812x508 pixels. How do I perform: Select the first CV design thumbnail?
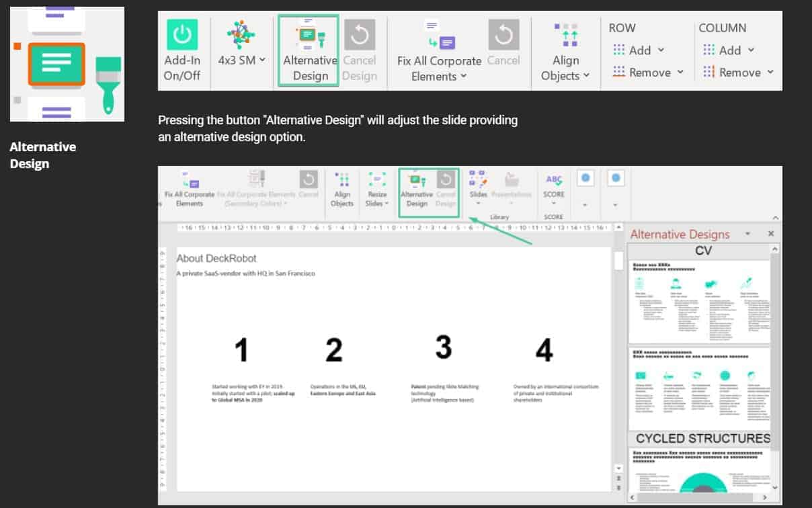tap(699, 302)
